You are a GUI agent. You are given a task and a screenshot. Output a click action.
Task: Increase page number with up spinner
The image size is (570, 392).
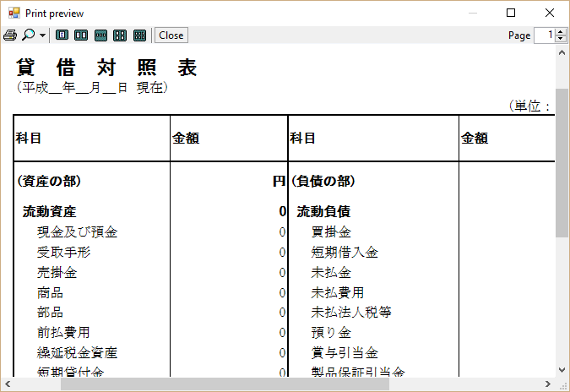(560, 32)
